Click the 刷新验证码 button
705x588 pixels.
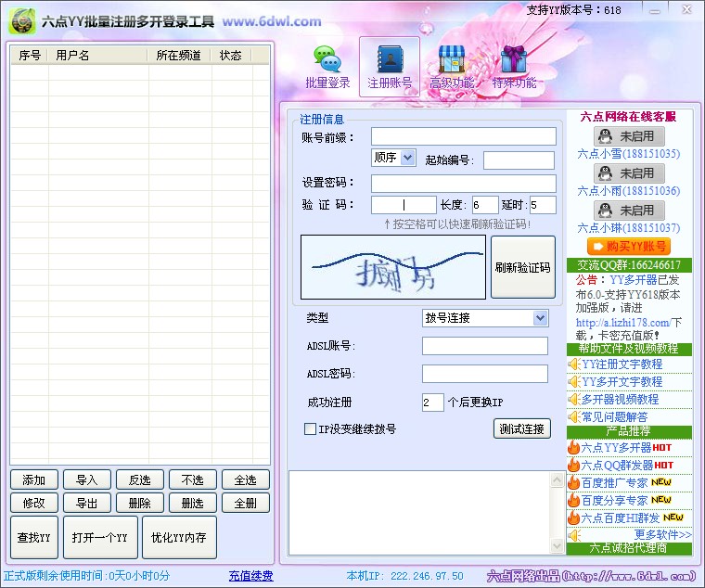coord(523,267)
